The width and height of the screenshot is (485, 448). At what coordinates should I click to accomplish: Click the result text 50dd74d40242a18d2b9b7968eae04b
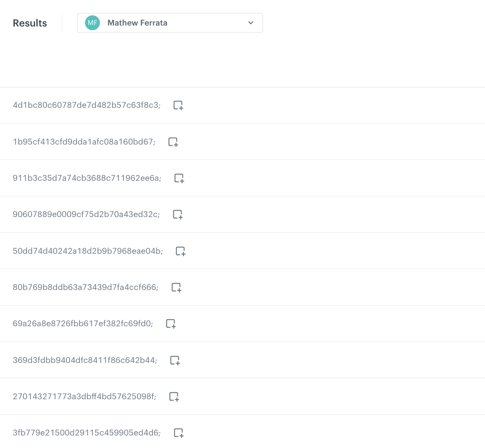coord(88,251)
